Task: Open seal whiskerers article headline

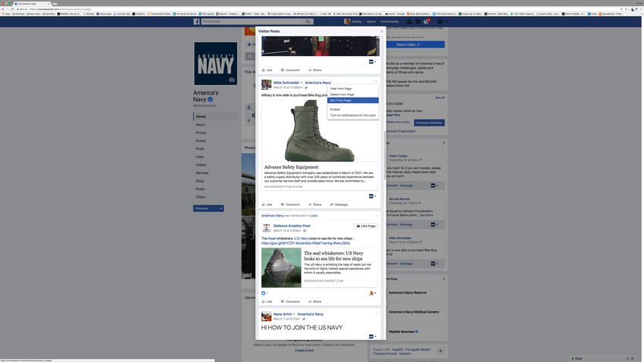Action: (333, 256)
